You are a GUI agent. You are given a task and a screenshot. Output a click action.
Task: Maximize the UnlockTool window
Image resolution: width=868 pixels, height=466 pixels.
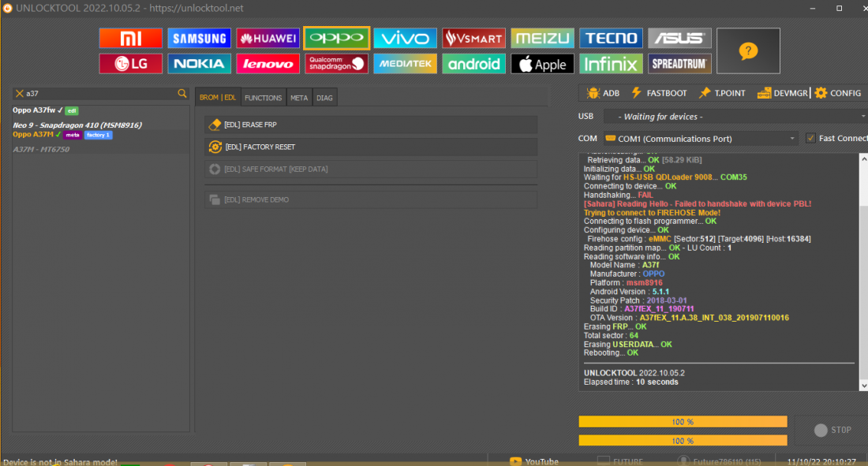pyautogui.click(x=840, y=9)
